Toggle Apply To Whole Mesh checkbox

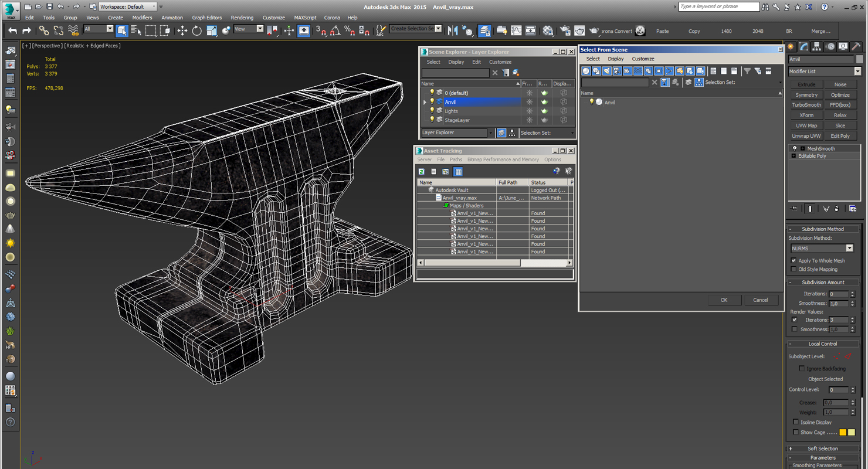794,260
